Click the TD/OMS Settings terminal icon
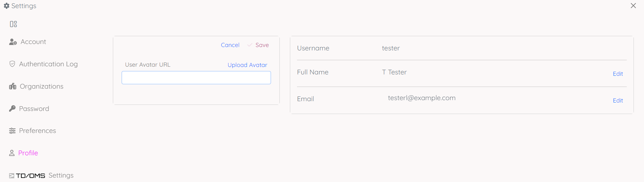Screen dimensions: 644x182 [x=11, y=176]
